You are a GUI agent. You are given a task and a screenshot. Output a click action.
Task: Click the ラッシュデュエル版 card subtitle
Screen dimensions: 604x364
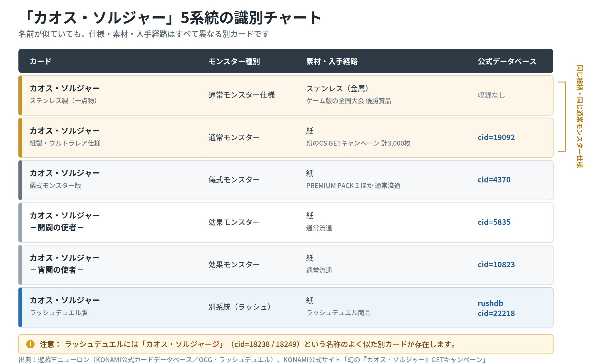pos(59,313)
